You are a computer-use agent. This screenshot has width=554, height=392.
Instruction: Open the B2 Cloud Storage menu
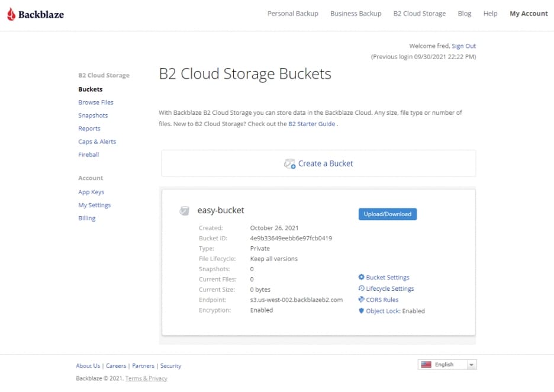pos(419,14)
